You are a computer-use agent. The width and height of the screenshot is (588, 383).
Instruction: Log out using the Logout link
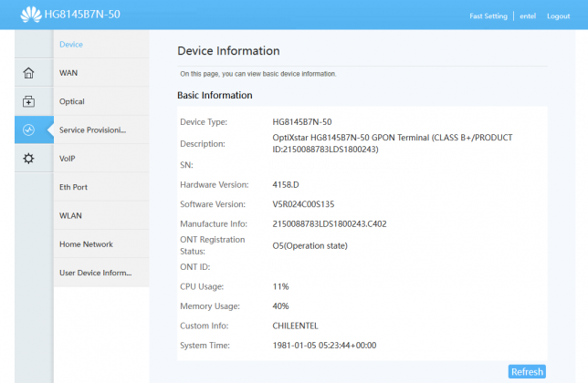[x=558, y=16]
